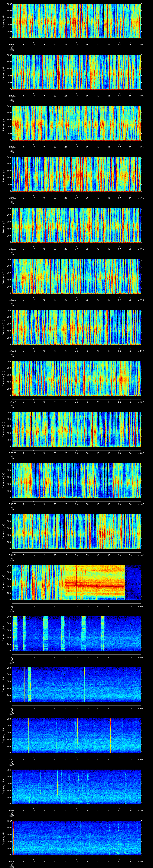Click the spectrogram panel starting at 18:35:00
This screenshot has height=868, width=153.
(x=77, y=225)
